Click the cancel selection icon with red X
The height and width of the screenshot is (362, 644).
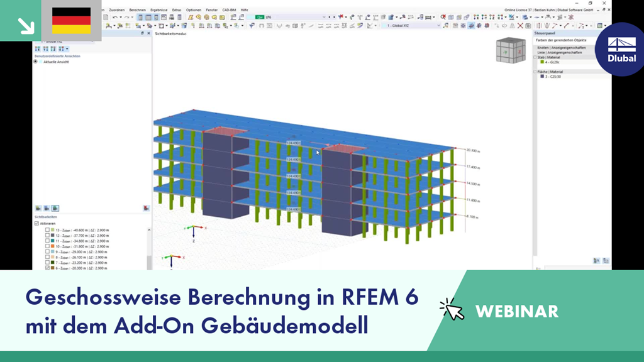coord(341,17)
